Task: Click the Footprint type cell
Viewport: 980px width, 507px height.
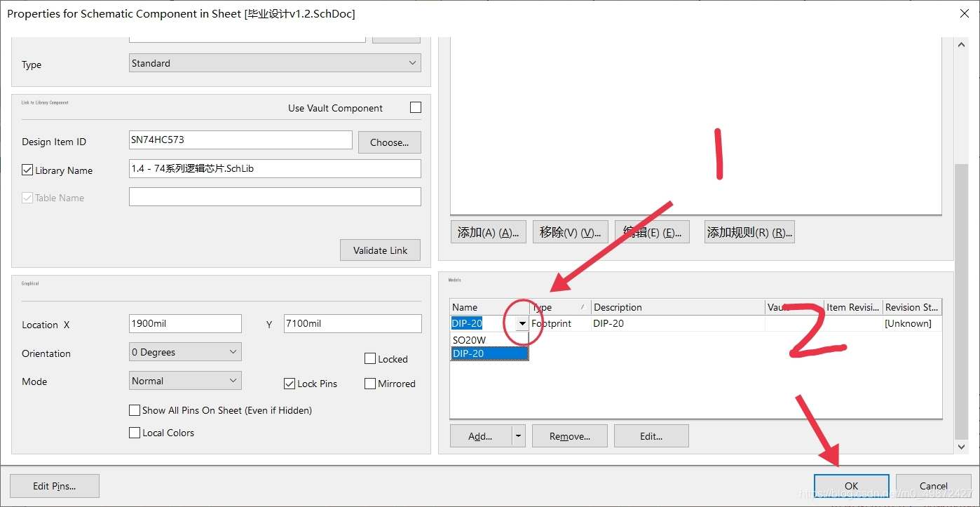Action: (x=560, y=323)
